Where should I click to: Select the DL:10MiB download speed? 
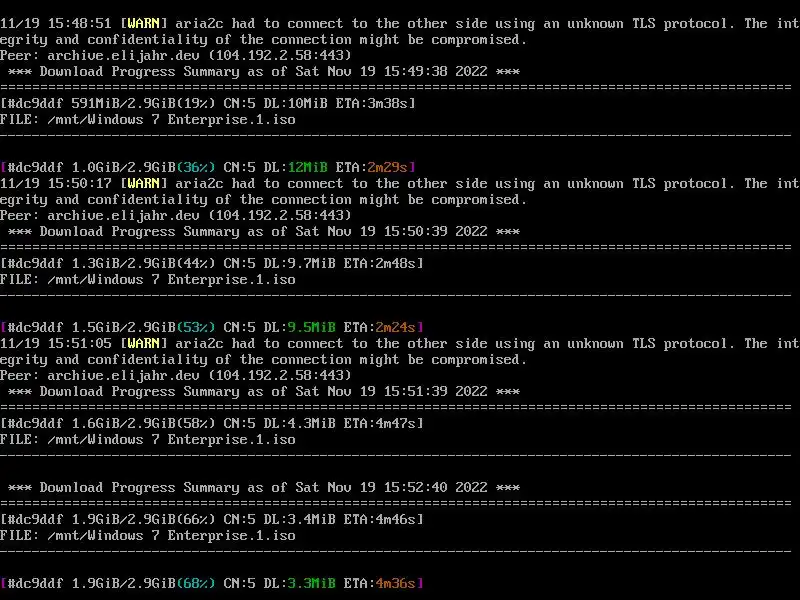(295, 104)
